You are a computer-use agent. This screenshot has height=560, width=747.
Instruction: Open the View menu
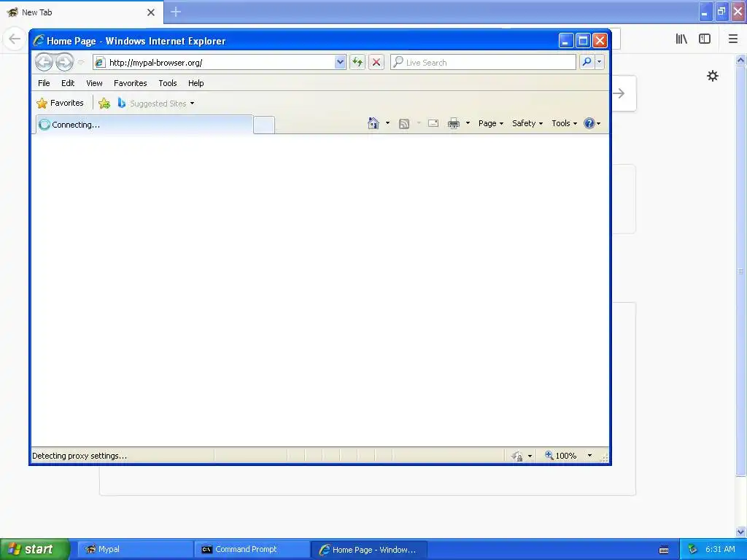point(94,83)
